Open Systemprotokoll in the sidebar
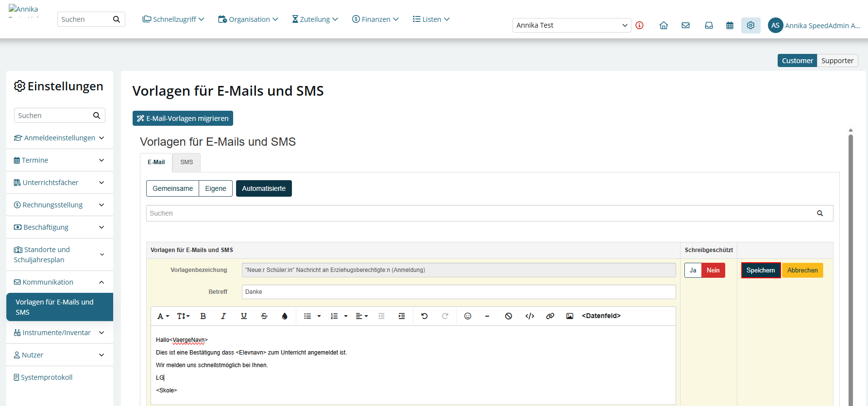This screenshot has width=868, height=406. point(43,377)
